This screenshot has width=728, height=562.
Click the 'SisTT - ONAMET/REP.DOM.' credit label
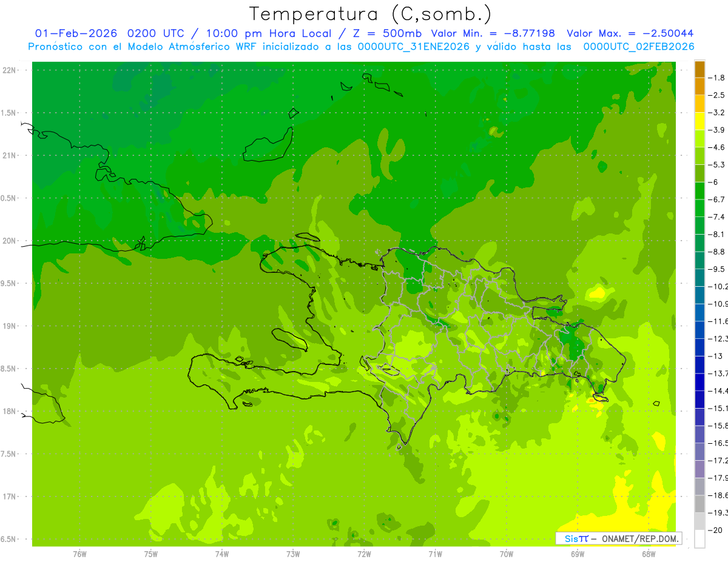click(618, 538)
